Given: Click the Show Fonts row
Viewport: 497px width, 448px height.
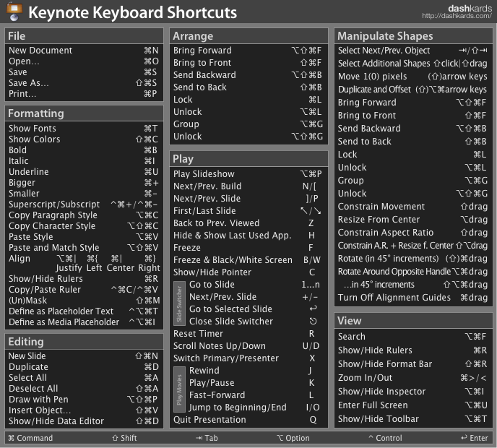Looking at the screenshot, I should tap(84, 129).
